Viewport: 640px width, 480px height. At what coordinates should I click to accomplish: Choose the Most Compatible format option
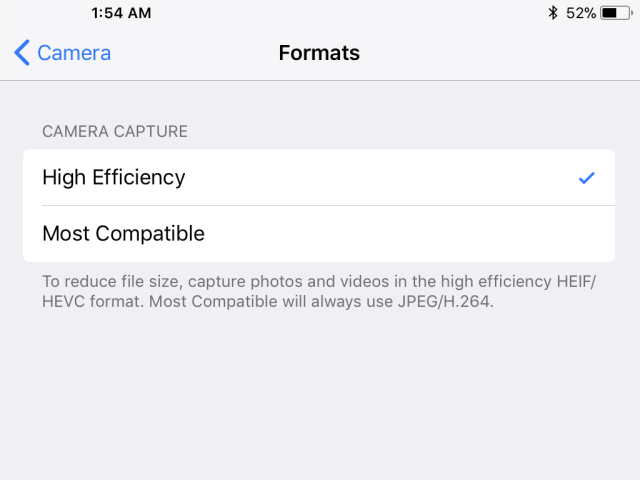319,234
